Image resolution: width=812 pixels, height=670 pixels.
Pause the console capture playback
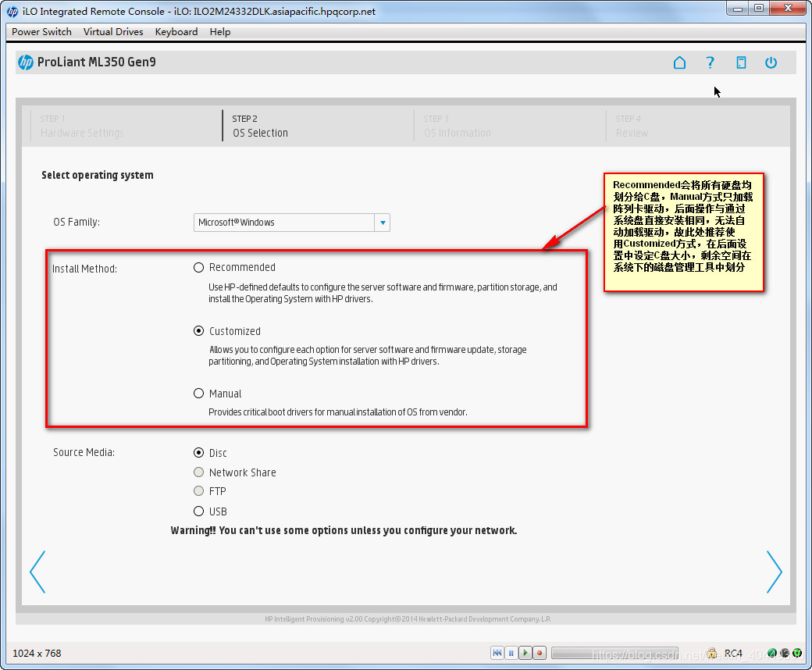511,653
